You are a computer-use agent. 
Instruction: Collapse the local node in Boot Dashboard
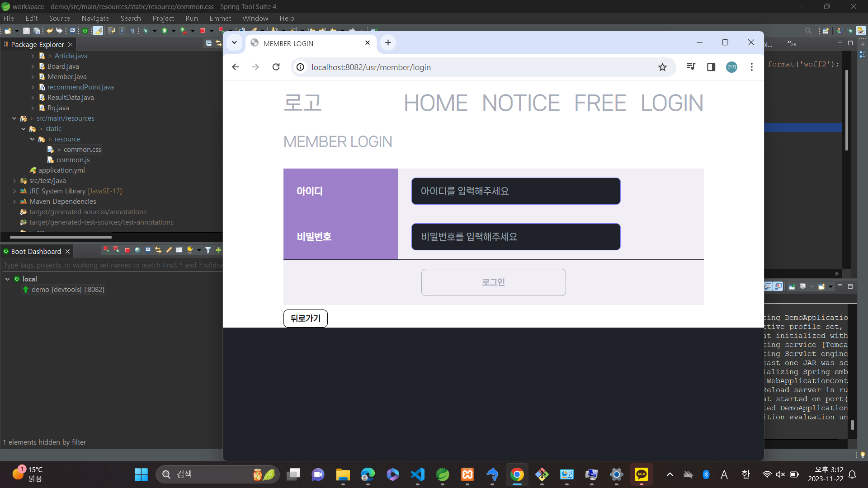tap(7, 279)
